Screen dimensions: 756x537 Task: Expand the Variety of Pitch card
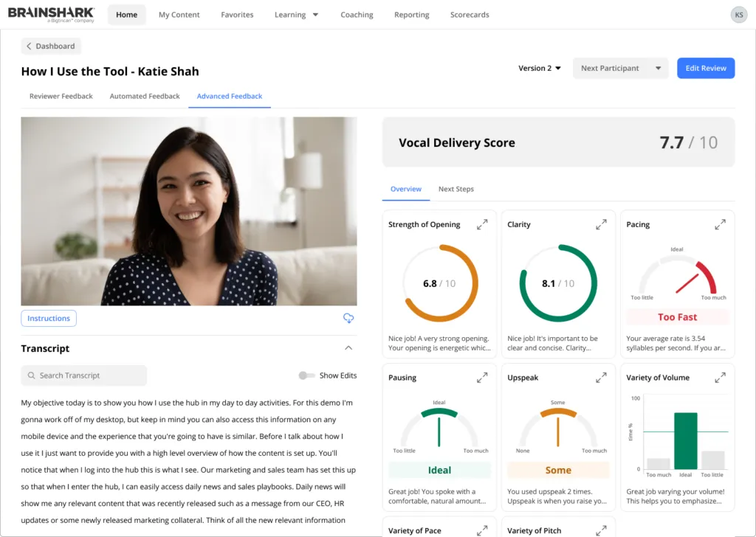pos(601,531)
